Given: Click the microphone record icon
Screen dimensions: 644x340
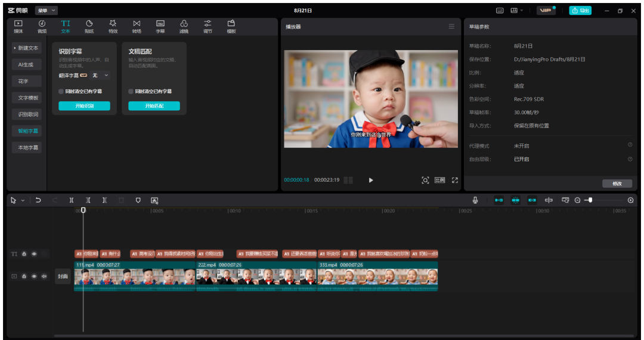Looking at the screenshot, I should tap(475, 201).
